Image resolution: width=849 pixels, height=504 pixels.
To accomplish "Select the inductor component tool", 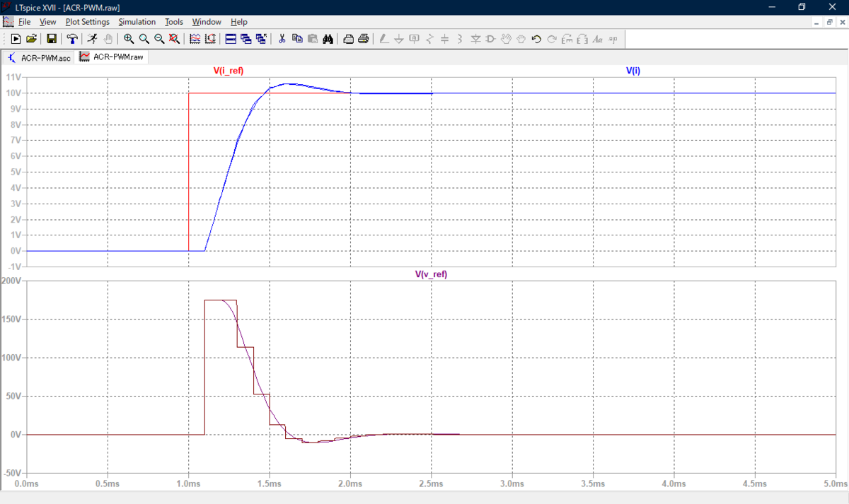I will [x=460, y=39].
